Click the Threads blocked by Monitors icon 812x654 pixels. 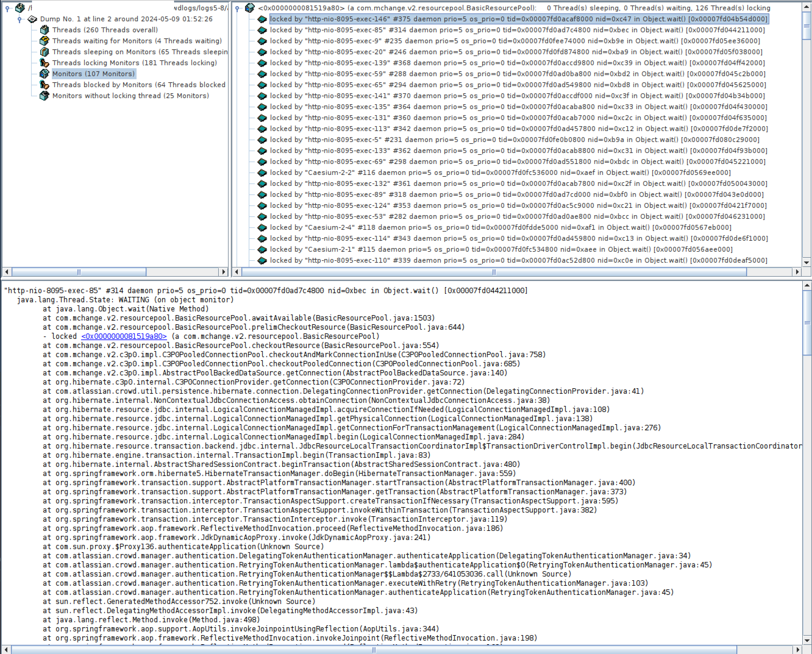(x=44, y=85)
